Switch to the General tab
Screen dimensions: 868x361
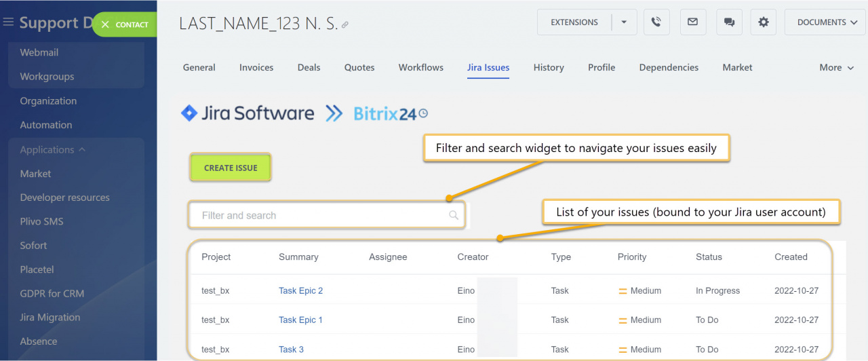(x=199, y=67)
